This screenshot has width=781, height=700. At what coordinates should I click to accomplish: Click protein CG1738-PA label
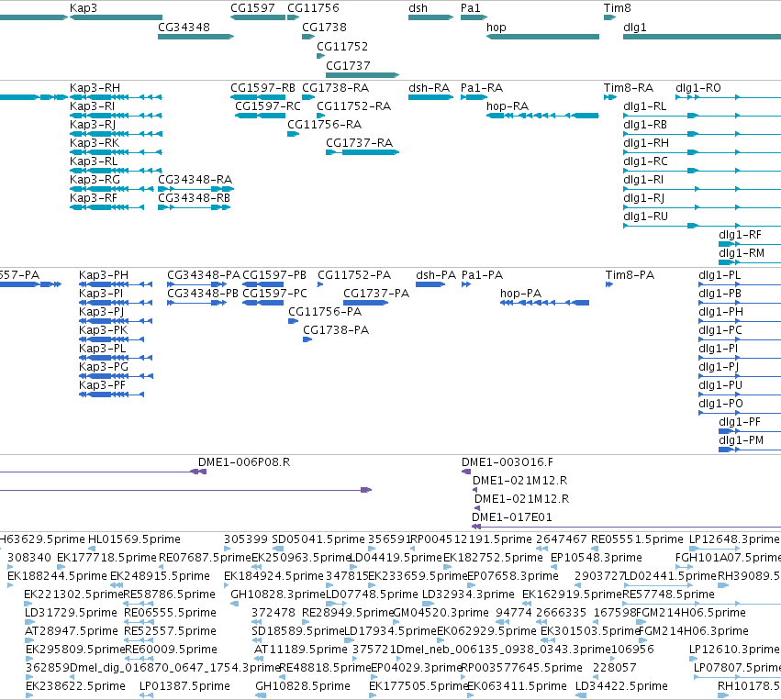point(336,330)
